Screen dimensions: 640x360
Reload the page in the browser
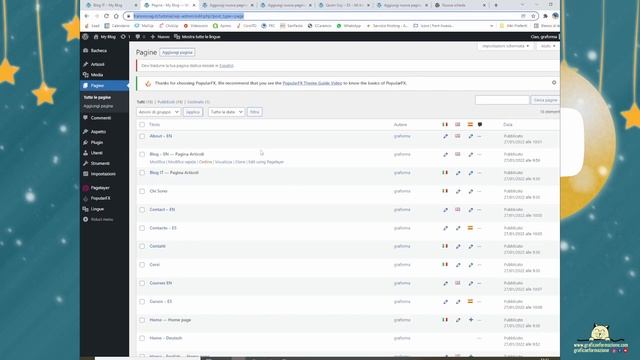coord(107,16)
